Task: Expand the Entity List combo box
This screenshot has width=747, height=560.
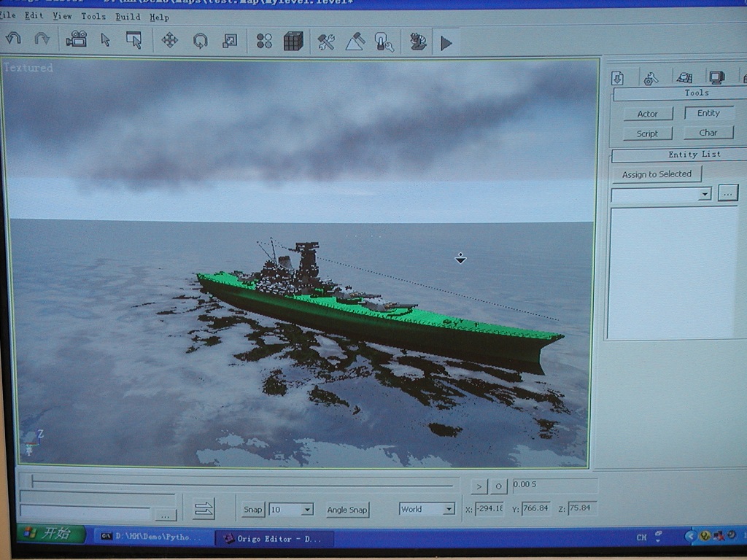Action: [x=705, y=195]
